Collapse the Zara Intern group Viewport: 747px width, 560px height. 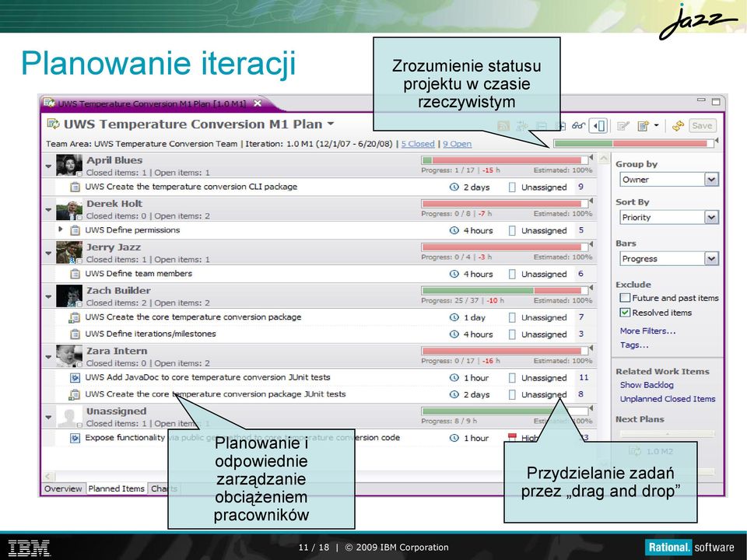click(x=48, y=357)
